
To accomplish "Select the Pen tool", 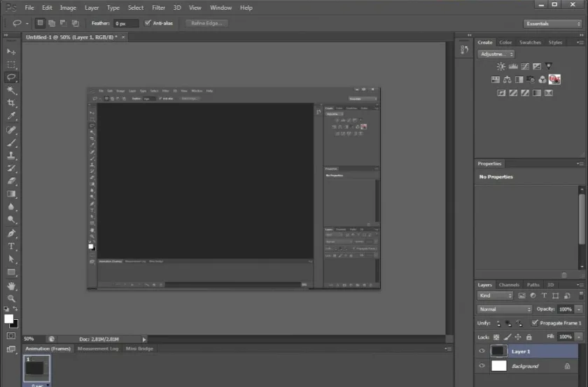I will 11,233.
